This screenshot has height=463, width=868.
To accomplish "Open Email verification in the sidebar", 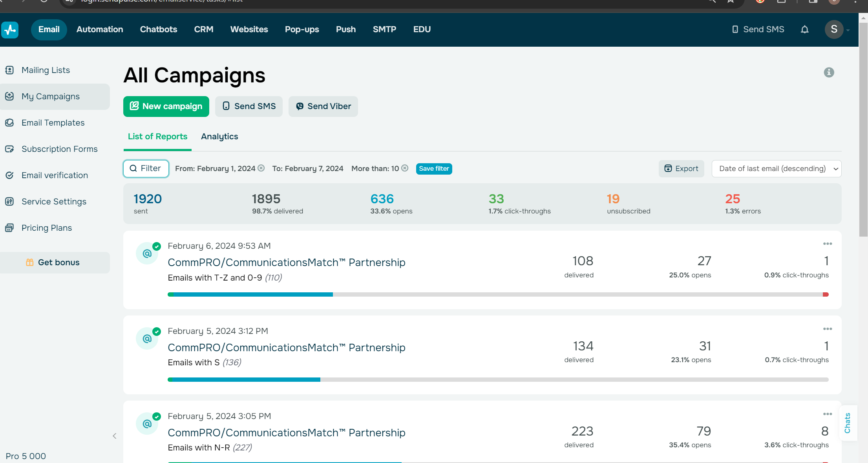I will click(55, 175).
